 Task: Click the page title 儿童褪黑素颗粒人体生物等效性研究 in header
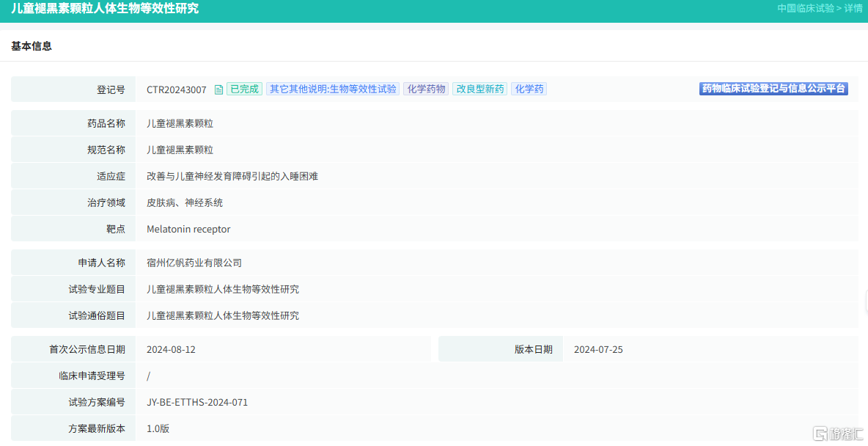[105, 8]
